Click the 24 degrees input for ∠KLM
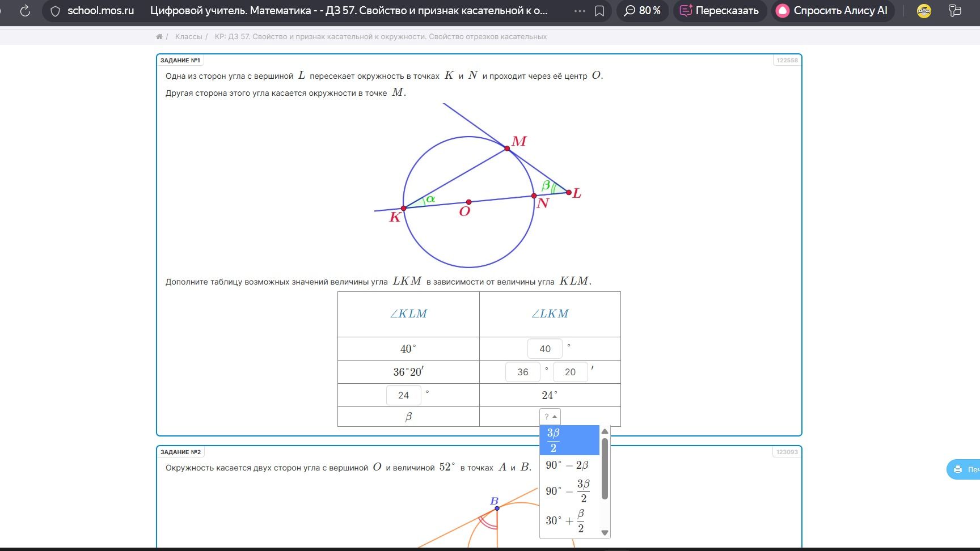Screen dimensions: 980x551 tap(404, 395)
